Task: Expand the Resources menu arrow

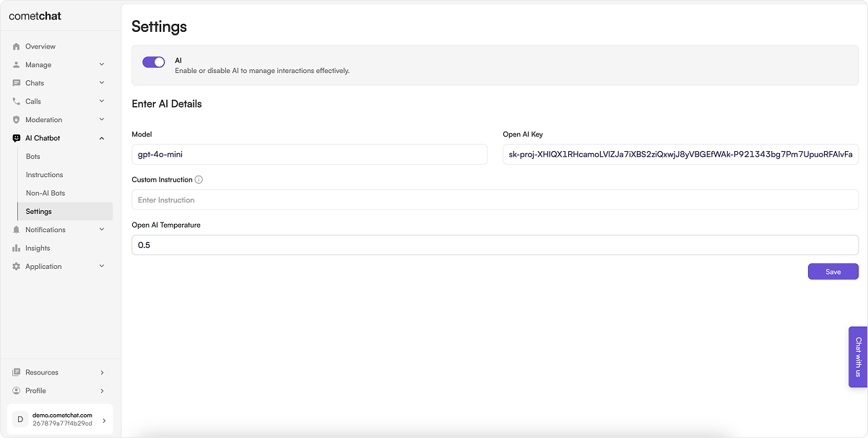Action: [102, 372]
